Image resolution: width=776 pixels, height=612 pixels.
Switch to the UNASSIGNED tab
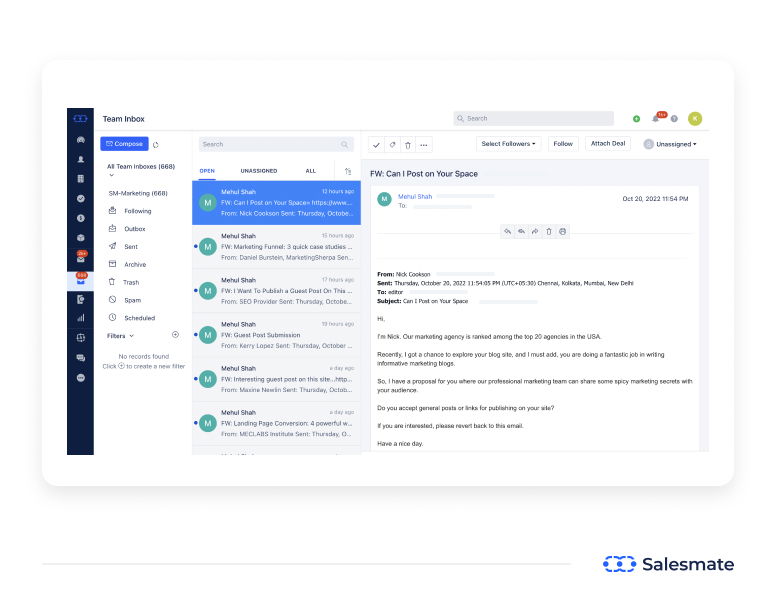[259, 171]
